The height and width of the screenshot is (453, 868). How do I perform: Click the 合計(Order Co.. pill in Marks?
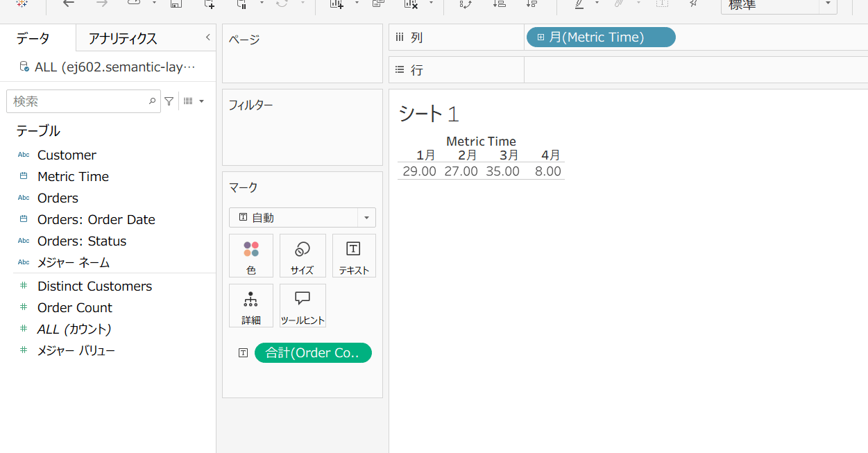pos(313,352)
